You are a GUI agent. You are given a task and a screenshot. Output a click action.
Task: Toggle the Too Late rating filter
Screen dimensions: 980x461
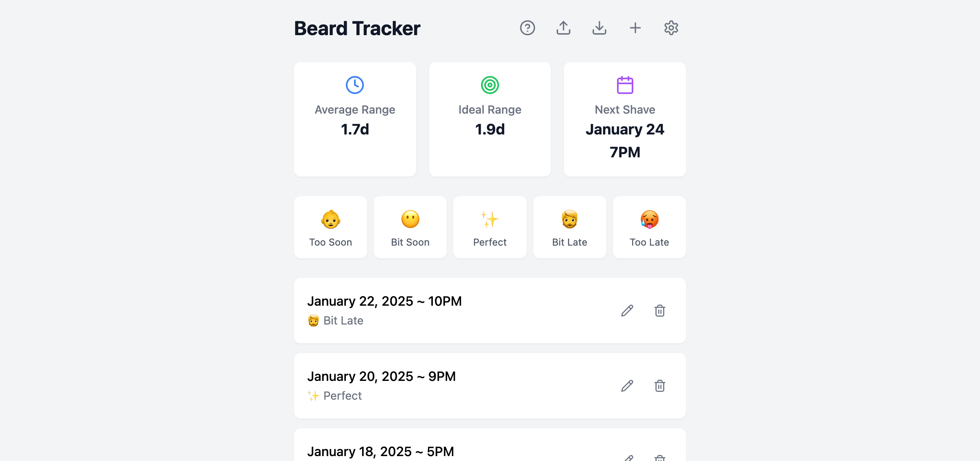[x=649, y=227]
